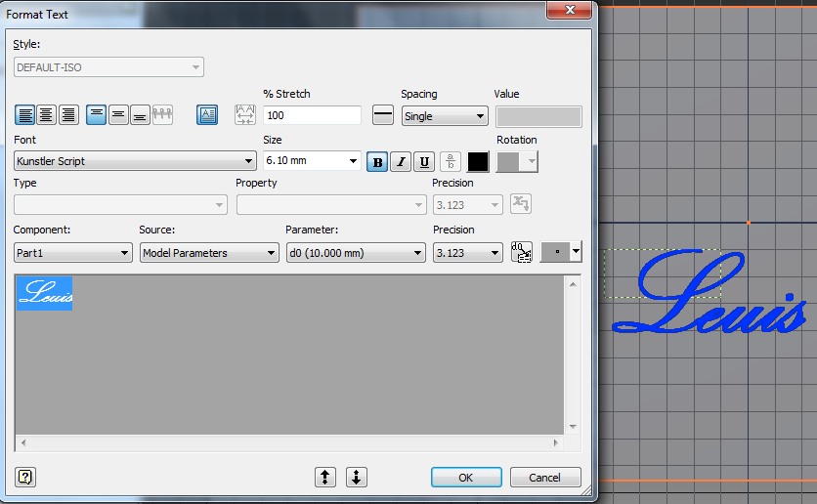Screen dimensions: 817x504
Task: Select bottom vertical justification
Action: coord(140,114)
